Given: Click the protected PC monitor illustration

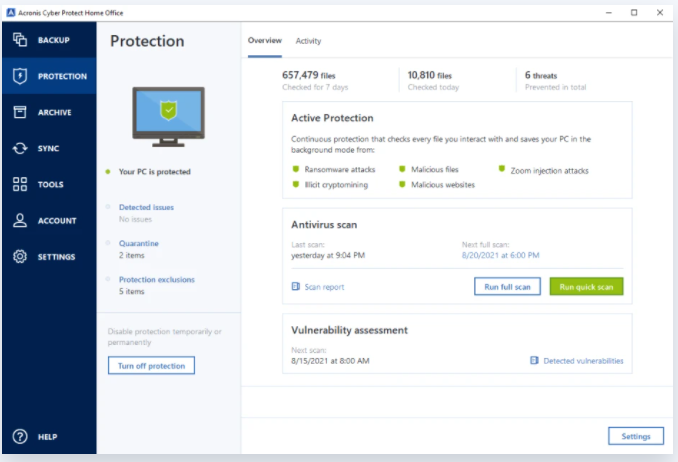Looking at the screenshot, I should [x=169, y=117].
